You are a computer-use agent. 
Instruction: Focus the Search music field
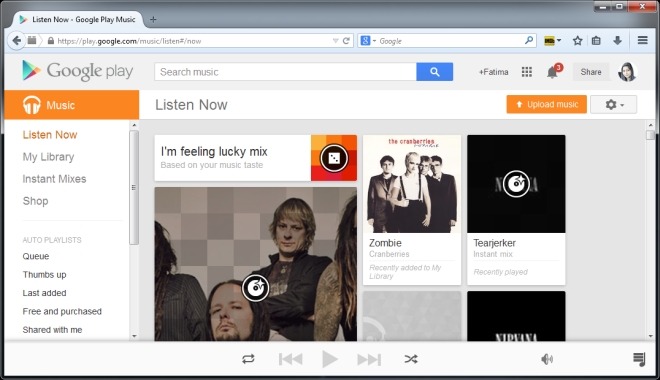tap(285, 72)
